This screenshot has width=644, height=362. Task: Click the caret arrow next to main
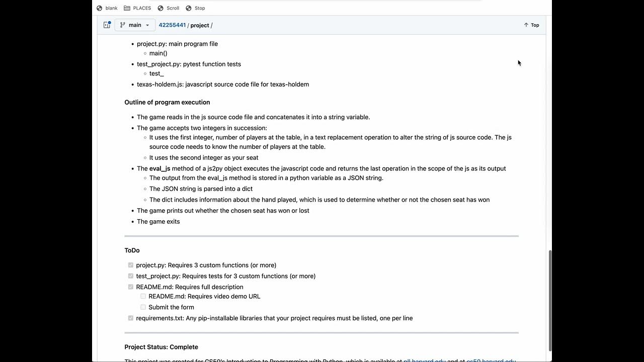pyautogui.click(x=147, y=25)
